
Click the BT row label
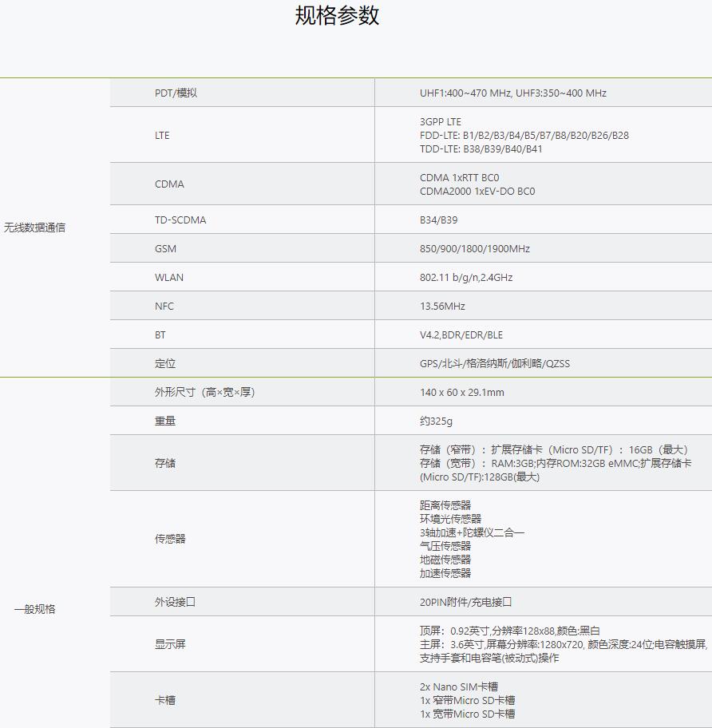[x=160, y=334]
